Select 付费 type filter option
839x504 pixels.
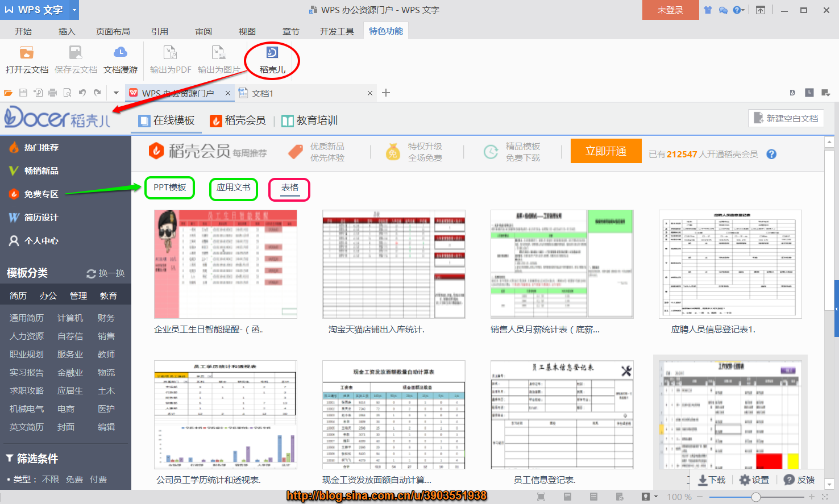coord(98,480)
